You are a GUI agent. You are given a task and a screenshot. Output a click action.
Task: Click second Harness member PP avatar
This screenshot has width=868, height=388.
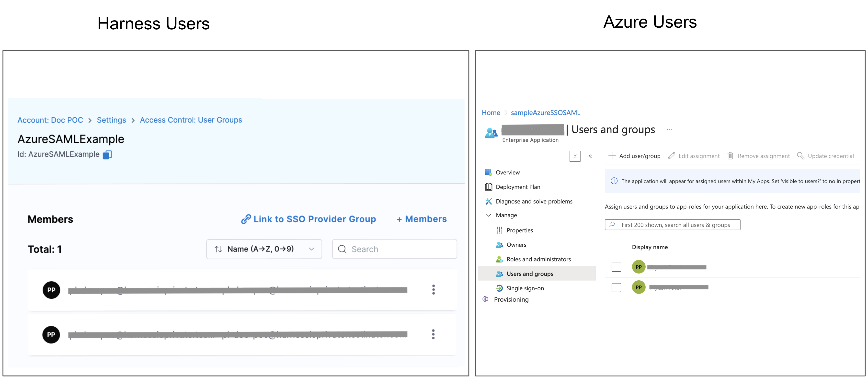[51, 335]
